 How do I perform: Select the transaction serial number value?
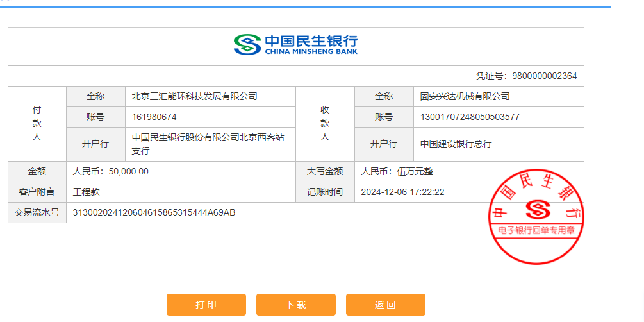[x=154, y=212]
